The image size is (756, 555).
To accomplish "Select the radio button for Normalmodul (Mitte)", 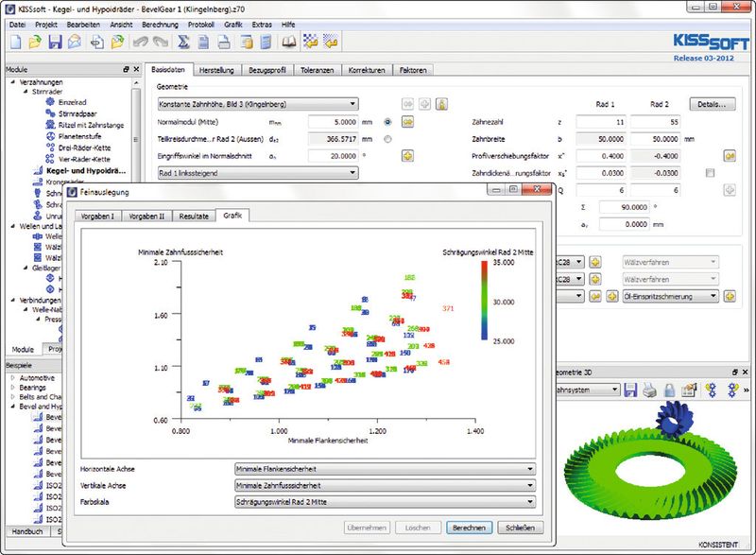I will [387, 122].
